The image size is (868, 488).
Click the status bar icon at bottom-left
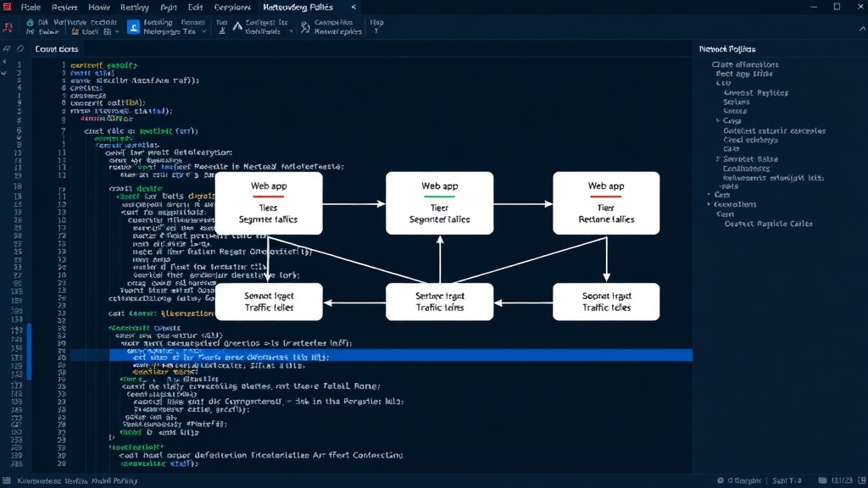(7, 481)
